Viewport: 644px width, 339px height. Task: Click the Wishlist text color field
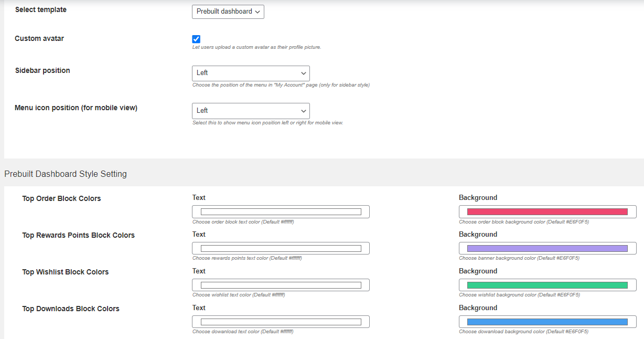[x=281, y=284]
